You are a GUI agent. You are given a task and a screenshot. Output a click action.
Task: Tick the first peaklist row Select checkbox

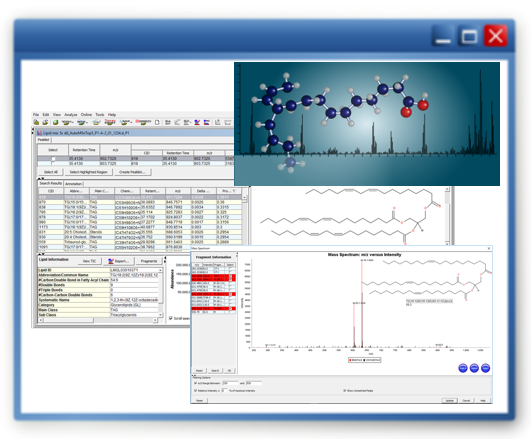(x=53, y=159)
